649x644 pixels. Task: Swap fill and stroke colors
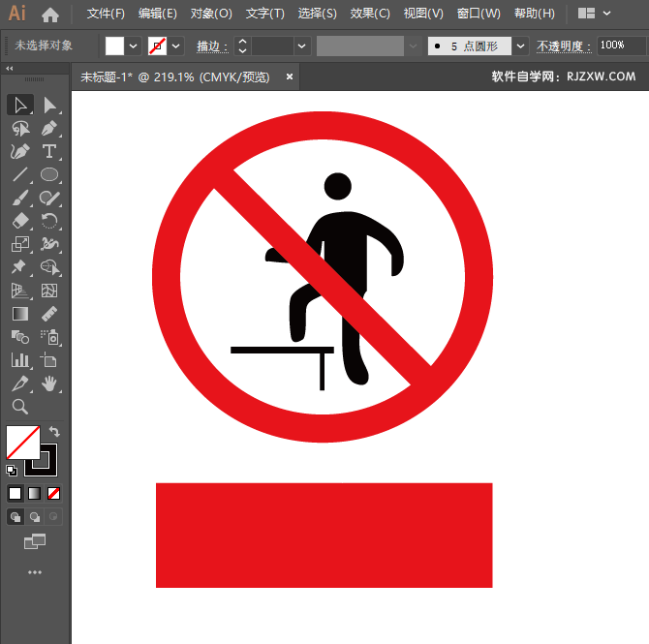coord(54,432)
